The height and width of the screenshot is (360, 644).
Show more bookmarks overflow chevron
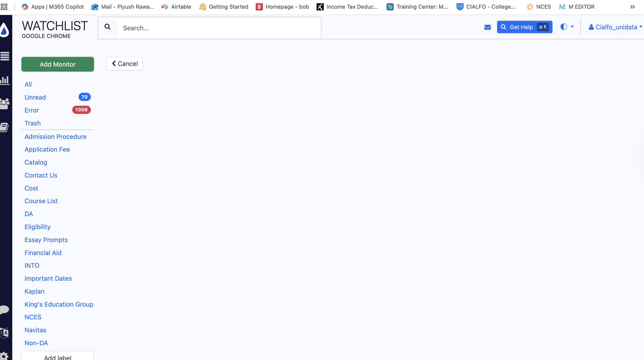coord(632,7)
